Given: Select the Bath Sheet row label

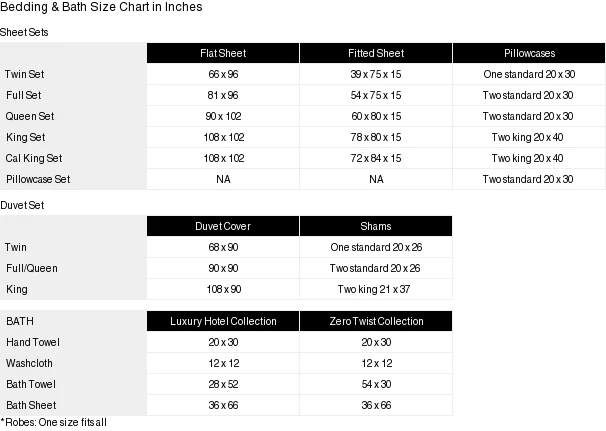Looking at the screenshot, I should (x=29, y=405).
